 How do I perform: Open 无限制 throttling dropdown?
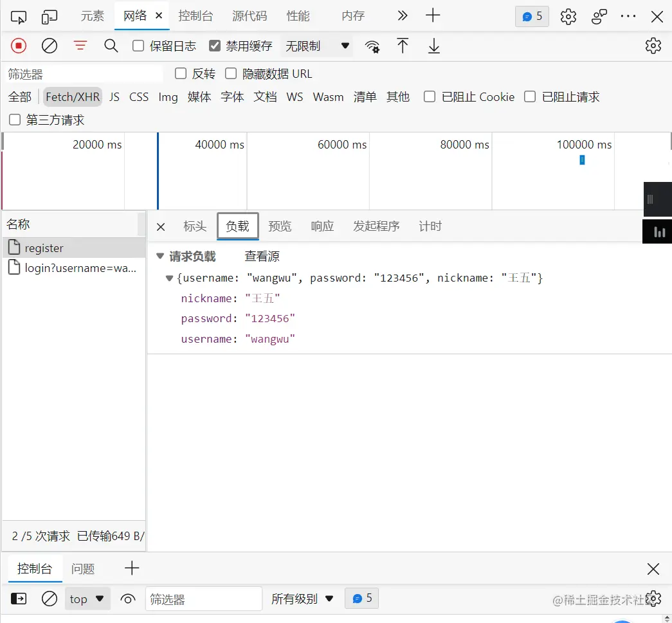tap(317, 46)
